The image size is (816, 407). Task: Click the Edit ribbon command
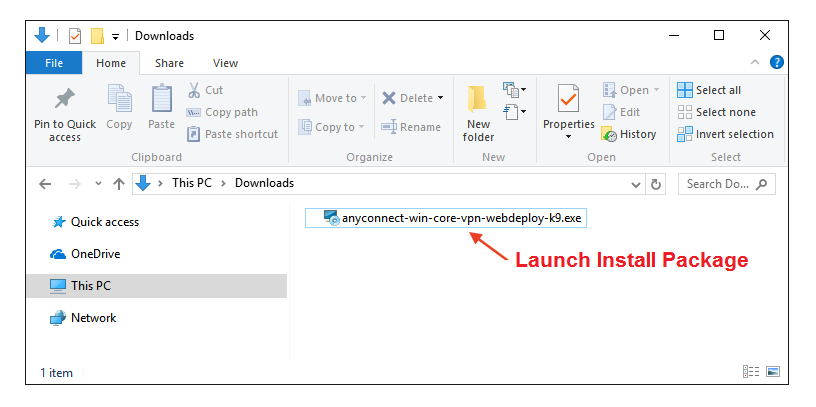(x=621, y=112)
